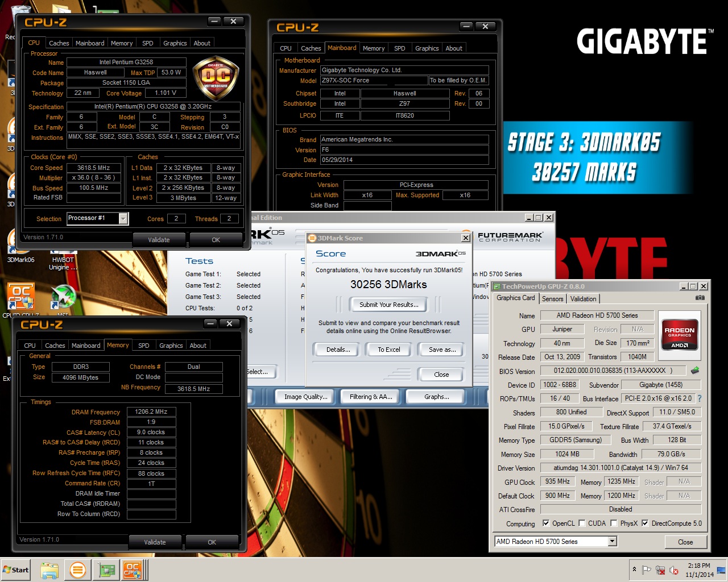Screen dimensions: 728x582
Task: Click Validate in the CPU-Z CPU window
Action: click(159, 240)
